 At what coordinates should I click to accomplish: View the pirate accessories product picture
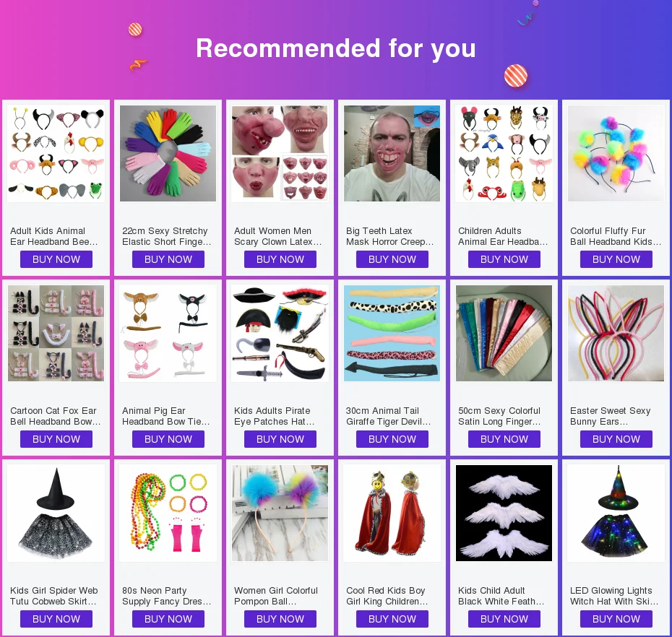[280, 333]
